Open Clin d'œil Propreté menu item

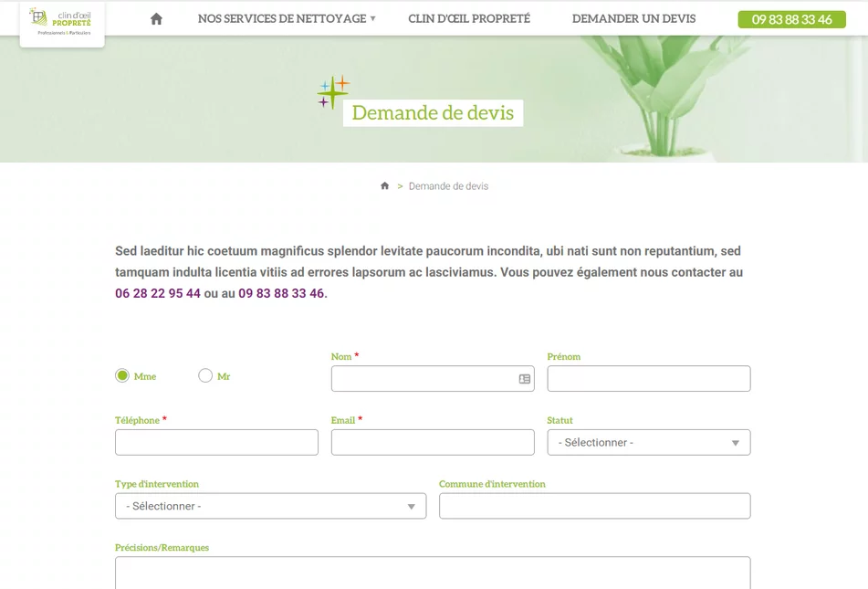click(469, 19)
